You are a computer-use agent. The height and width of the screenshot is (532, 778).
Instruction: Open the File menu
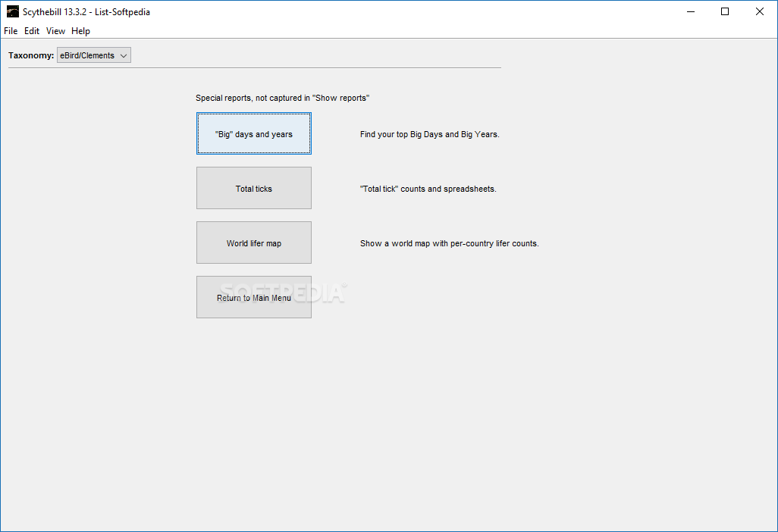(11, 31)
